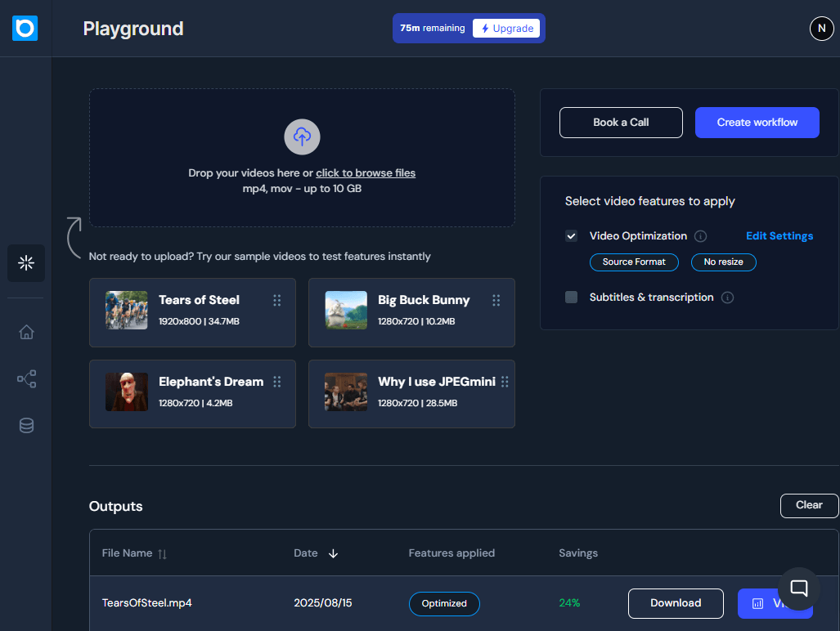Screen dimensions: 840x631
Task: Sort outputs by File Name
Action: tap(162, 554)
